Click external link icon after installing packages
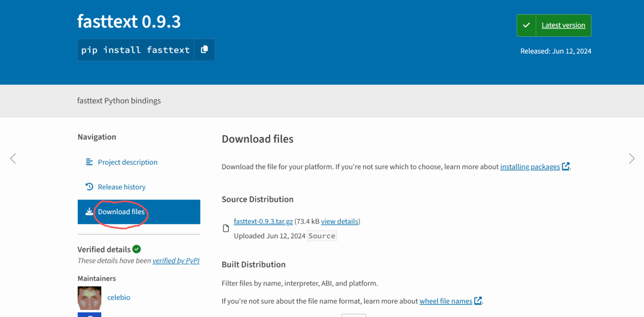 (565, 166)
